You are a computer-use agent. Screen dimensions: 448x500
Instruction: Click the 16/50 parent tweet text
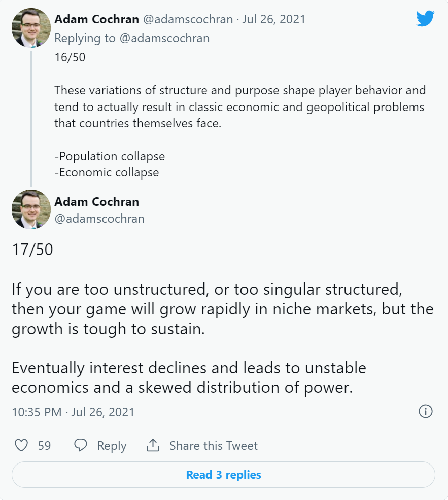(70, 57)
